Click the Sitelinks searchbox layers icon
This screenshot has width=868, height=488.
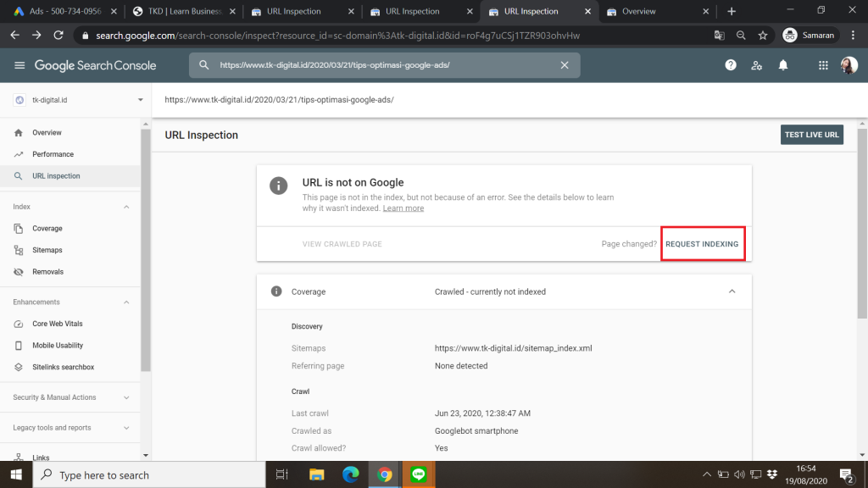pyautogui.click(x=19, y=367)
